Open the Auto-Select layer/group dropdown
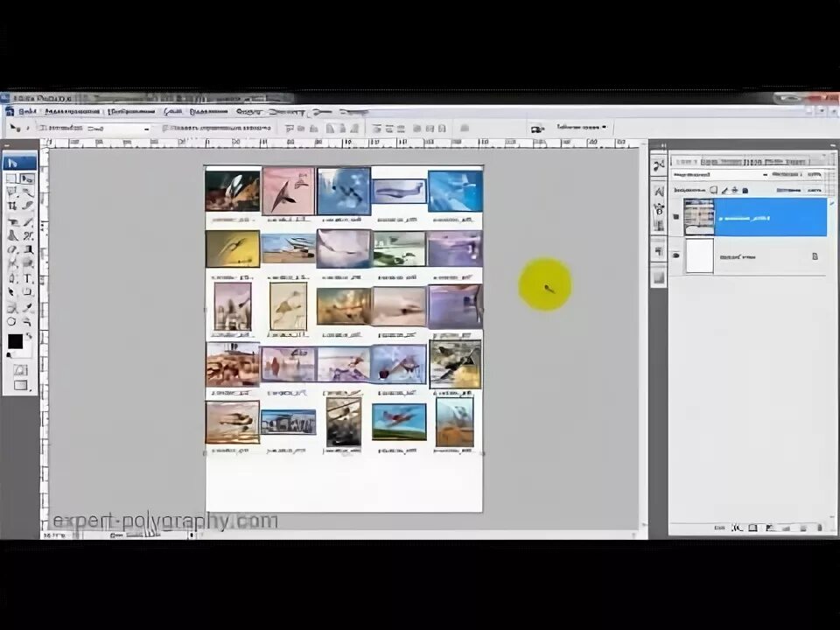The height and width of the screenshot is (630, 840). coord(118,129)
